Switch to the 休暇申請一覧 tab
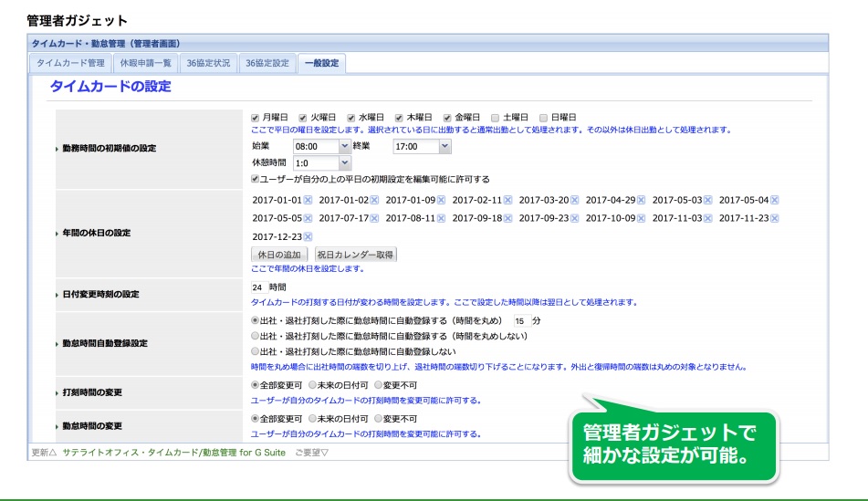Image resolution: width=868 pixels, height=501 pixels. pyautogui.click(x=146, y=63)
